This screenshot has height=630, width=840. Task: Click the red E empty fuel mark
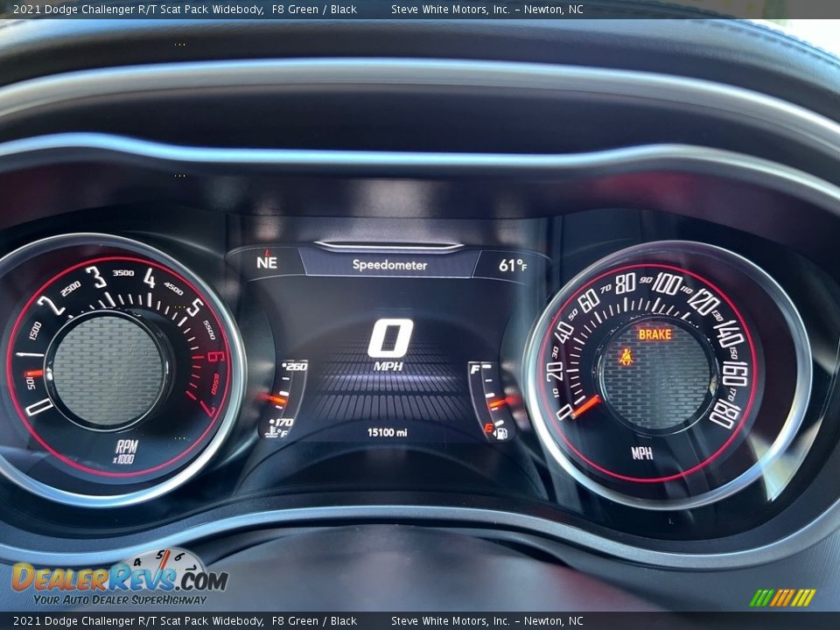tap(488, 428)
